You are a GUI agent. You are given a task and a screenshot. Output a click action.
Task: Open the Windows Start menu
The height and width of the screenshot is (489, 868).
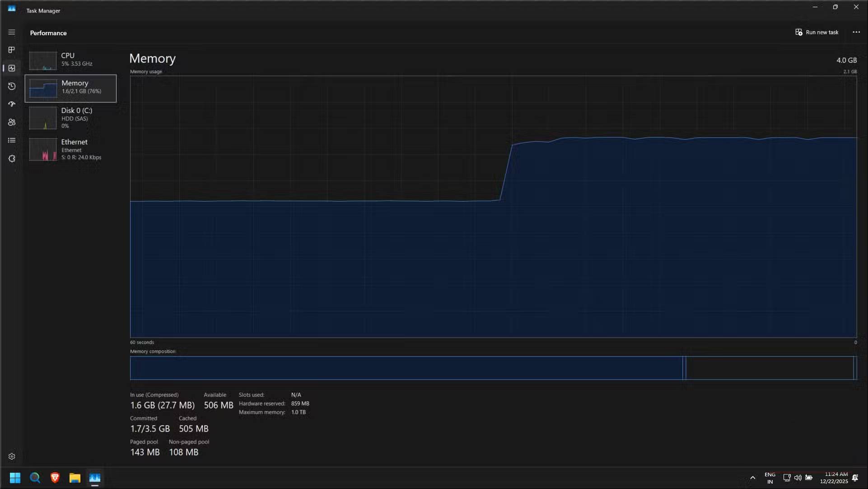point(15,478)
